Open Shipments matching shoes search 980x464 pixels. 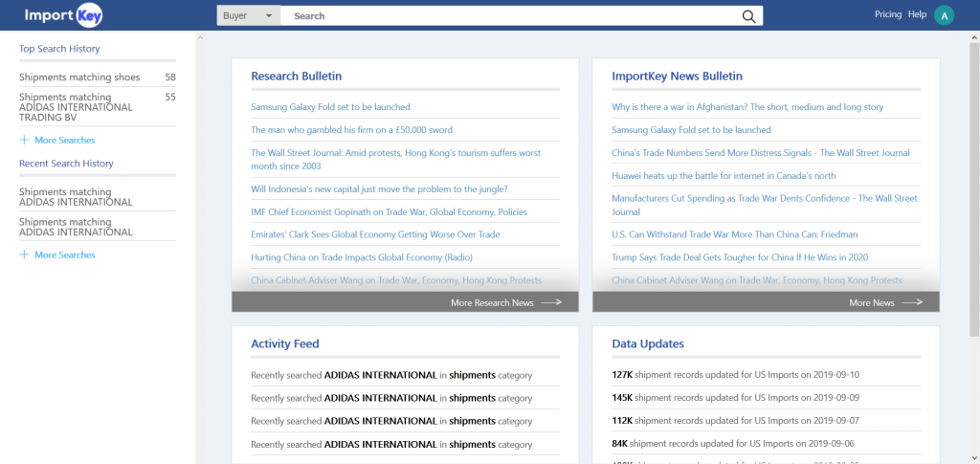tap(79, 77)
